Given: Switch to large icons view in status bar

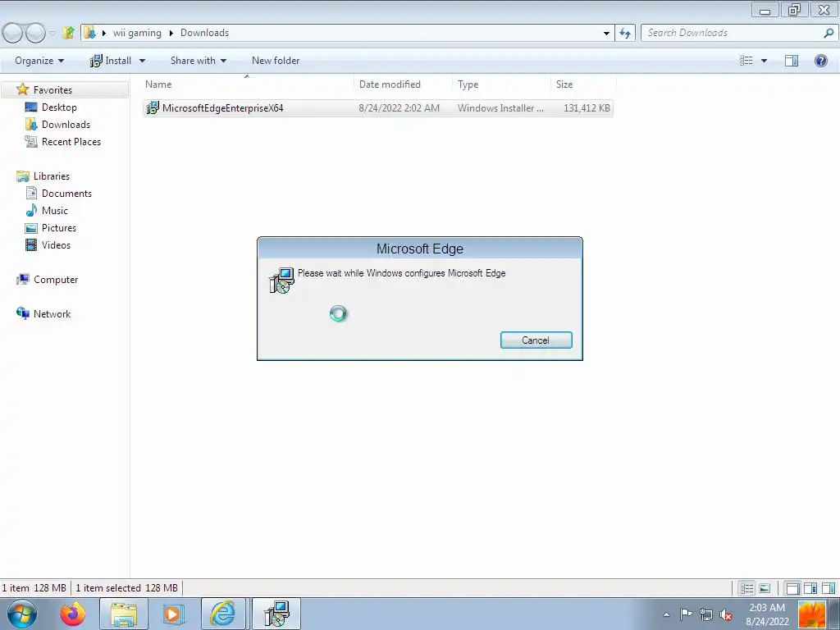Looking at the screenshot, I should (765, 588).
